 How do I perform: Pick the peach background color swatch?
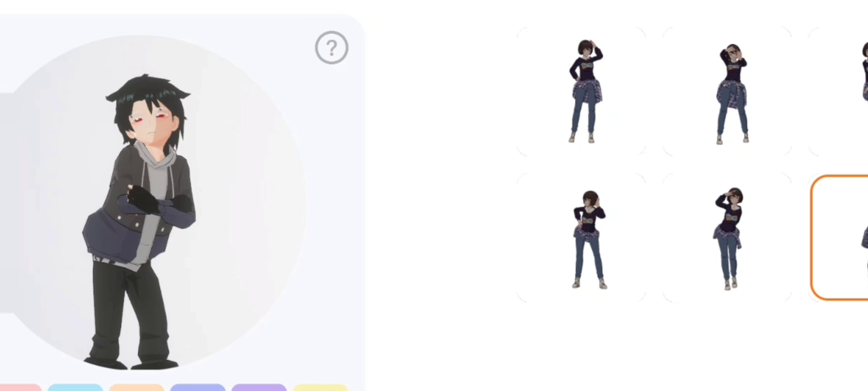pos(137,387)
